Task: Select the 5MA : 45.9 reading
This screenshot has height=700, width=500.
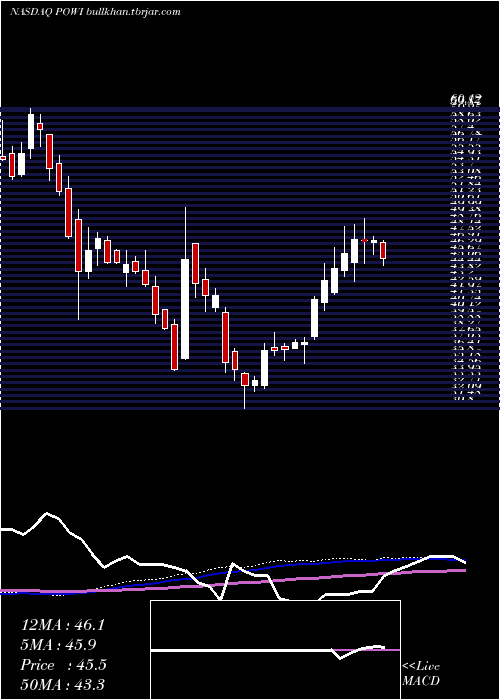Action: pos(58,645)
